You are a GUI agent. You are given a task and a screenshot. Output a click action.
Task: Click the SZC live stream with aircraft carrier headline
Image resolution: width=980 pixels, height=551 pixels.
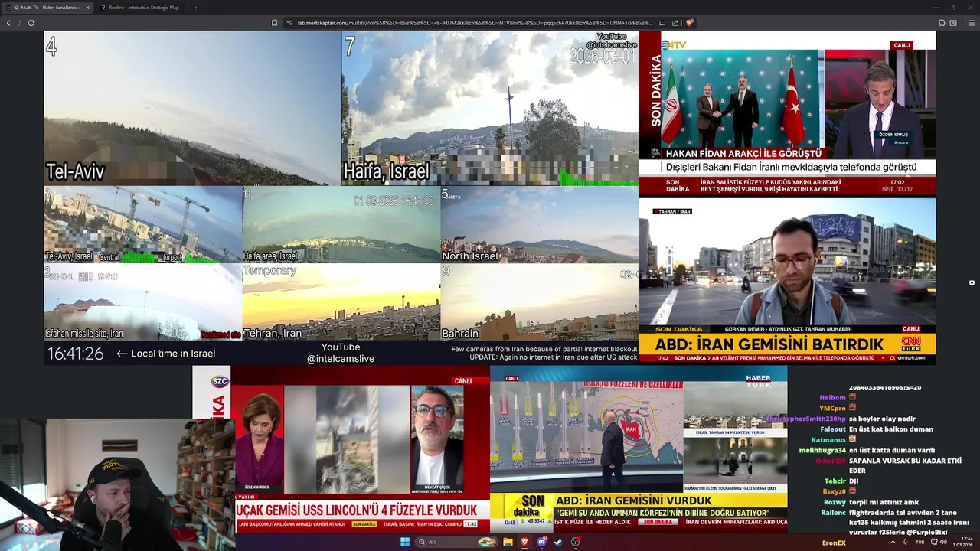(x=341, y=448)
